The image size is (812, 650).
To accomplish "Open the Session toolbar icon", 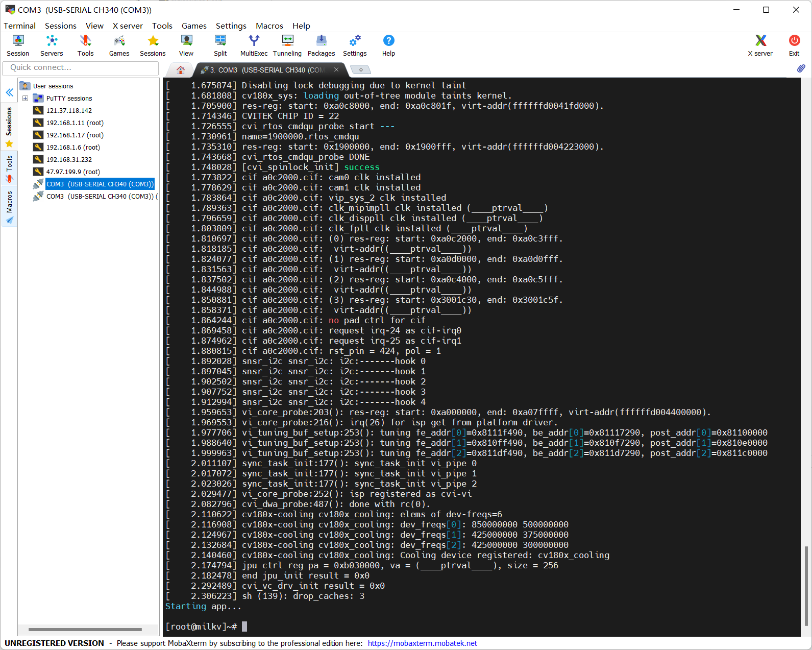I will (18, 45).
